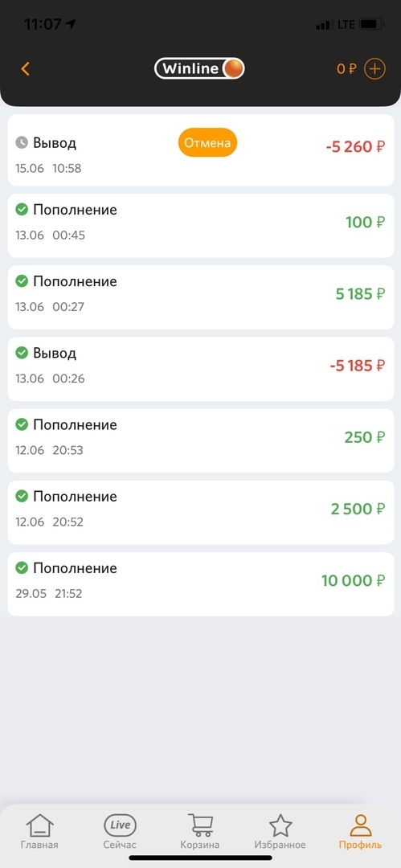This screenshot has width=401, height=868.
Task: Open the 5 185 ₽ Пополнение transaction
Action: coord(201,297)
